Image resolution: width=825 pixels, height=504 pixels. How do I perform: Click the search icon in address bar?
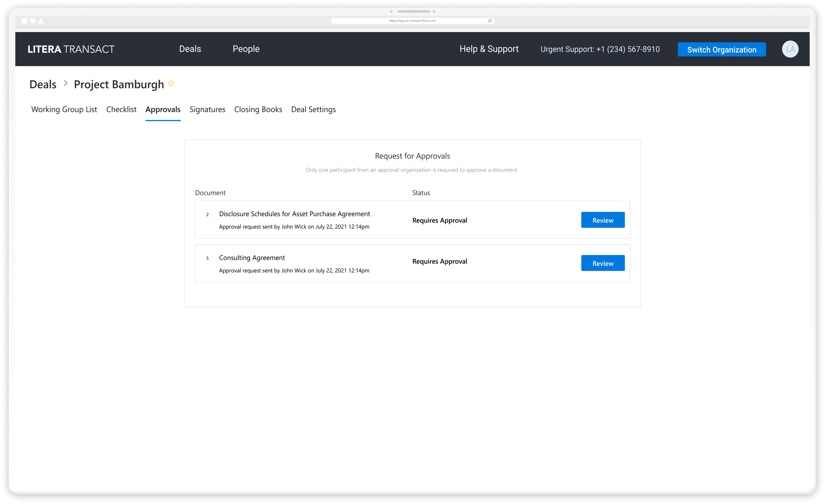pyautogui.click(x=489, y=21)
